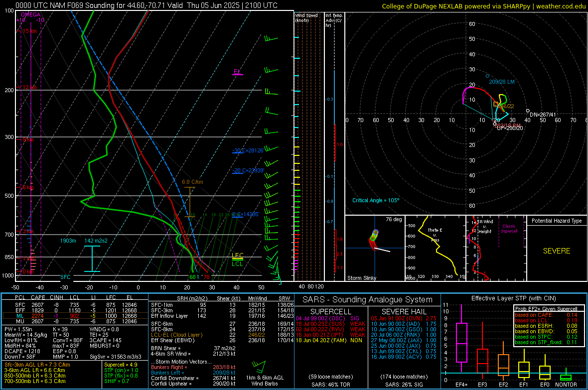Click '3CAPE = 145'
This screenshot has height=390, width=588.
tap(105, 341)
